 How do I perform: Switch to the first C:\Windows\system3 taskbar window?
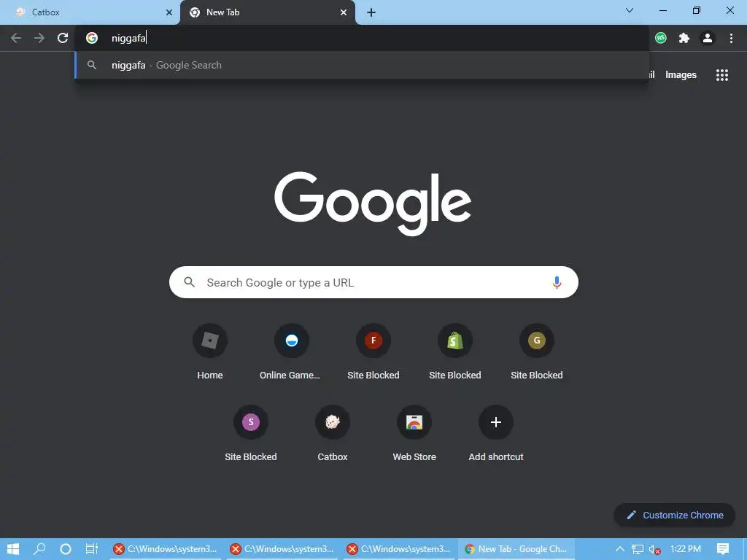point(165,549)
